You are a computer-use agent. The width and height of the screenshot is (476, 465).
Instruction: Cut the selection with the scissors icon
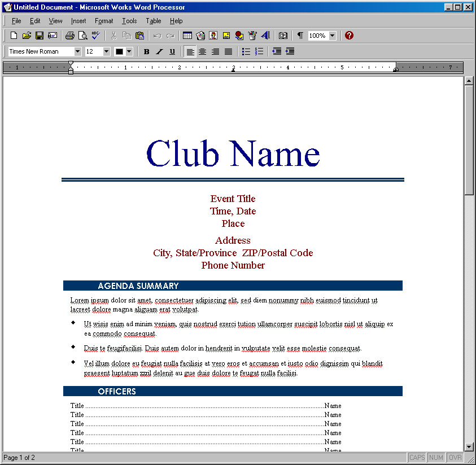[x=114, y=36]
